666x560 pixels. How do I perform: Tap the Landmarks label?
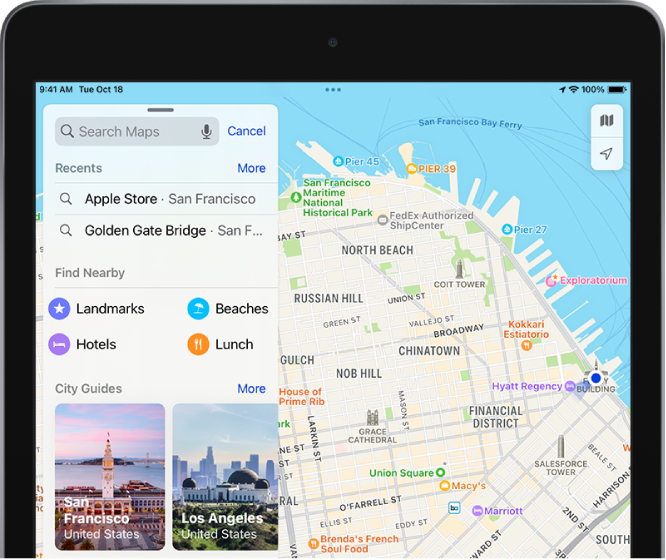click(x=110, y=308)
